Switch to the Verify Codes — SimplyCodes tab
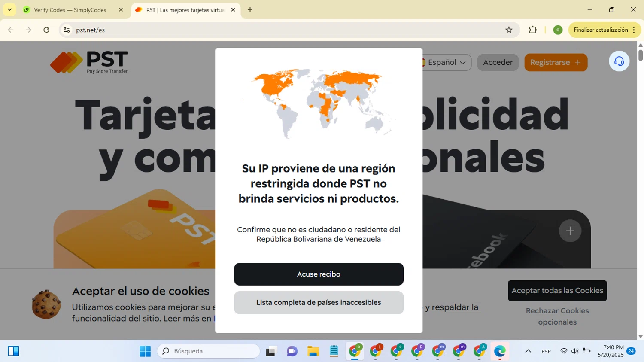644x362 pixels. 71,10
